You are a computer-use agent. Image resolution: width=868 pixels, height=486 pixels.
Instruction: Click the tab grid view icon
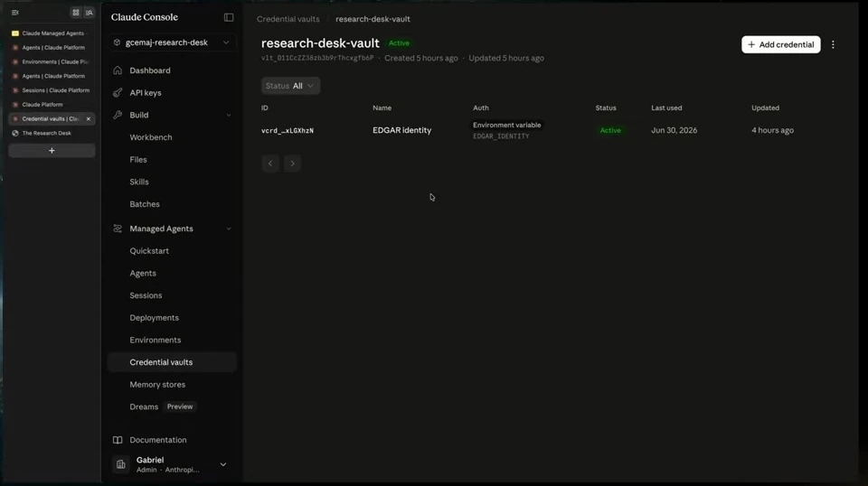pos(76,12)
